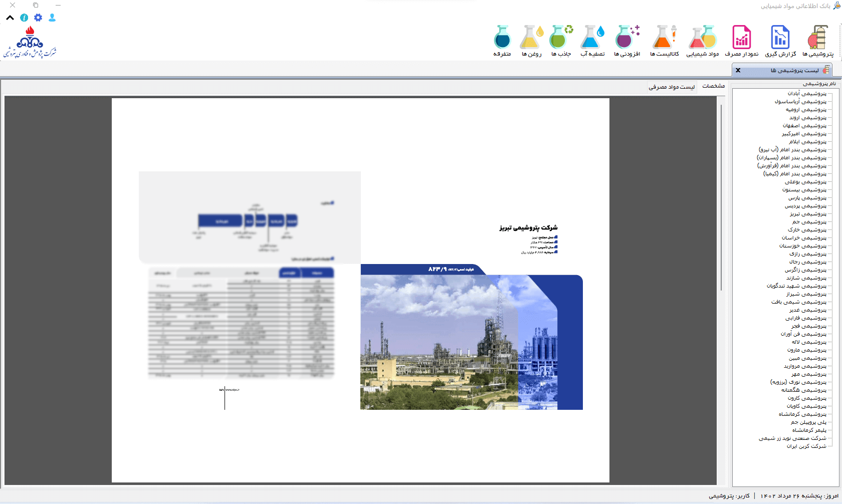The height and width of the screenshot is (504, 842).
Task: Select پتروشیمی رازی in the list
Action: (808, 254)
